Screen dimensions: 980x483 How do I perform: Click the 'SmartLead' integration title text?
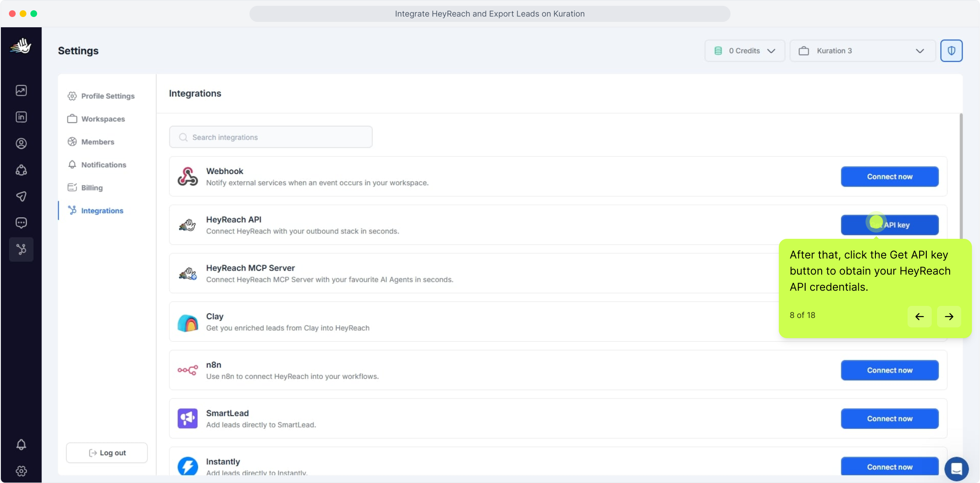[x=227, y=413]
